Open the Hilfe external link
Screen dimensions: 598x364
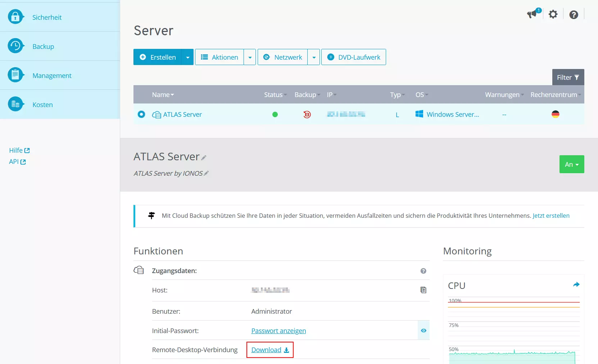19,150
